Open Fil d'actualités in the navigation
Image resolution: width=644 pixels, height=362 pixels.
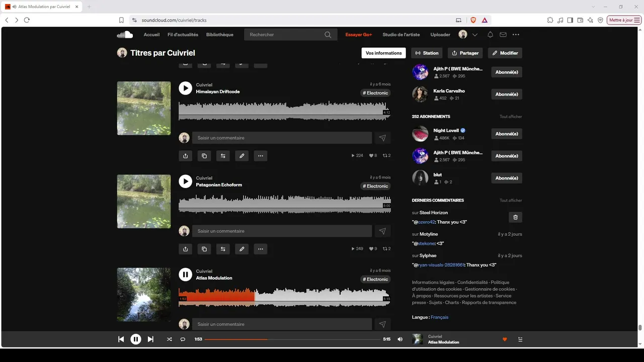[x=183, y=35]
